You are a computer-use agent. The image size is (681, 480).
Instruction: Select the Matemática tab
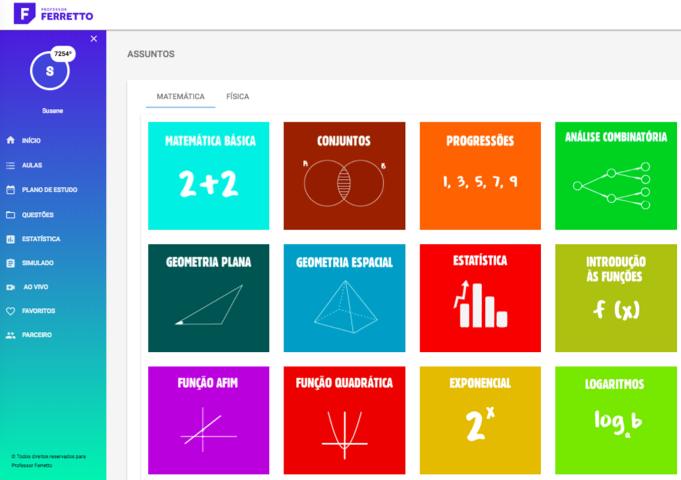[180, 97]
